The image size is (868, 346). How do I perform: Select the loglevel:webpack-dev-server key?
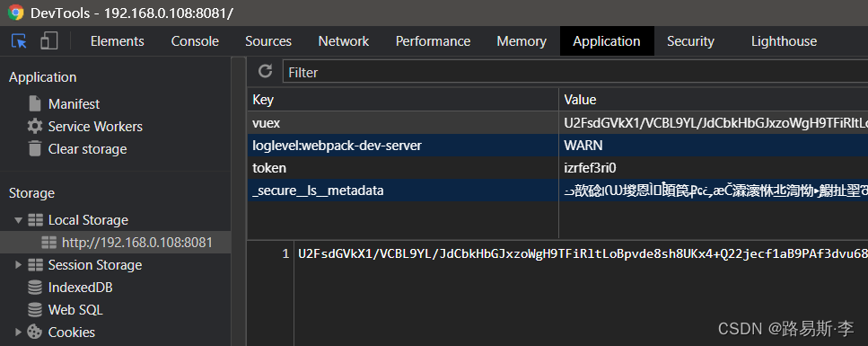403,146
